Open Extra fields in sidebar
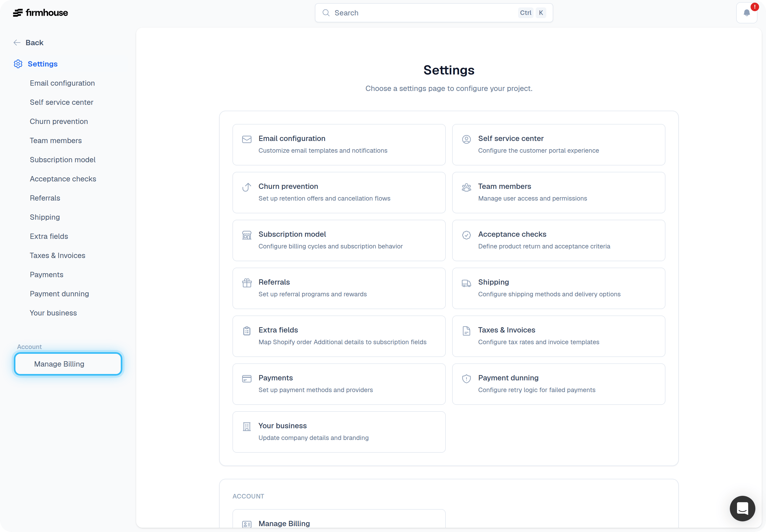766x532 pixels. [49, 236]
